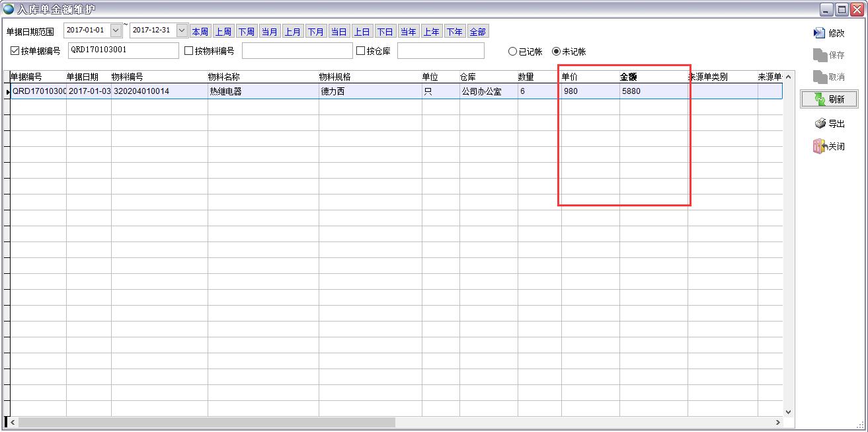
Task: Choose the 当月 date shortcut
Action: tap(269, 32)
